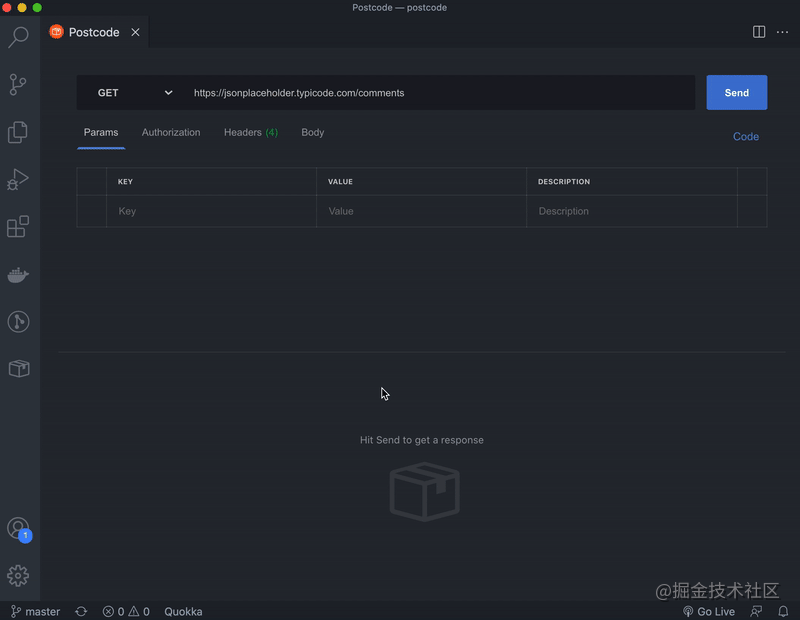Switch to the Authorization tab
800x620 pixels.
(171, 132)
